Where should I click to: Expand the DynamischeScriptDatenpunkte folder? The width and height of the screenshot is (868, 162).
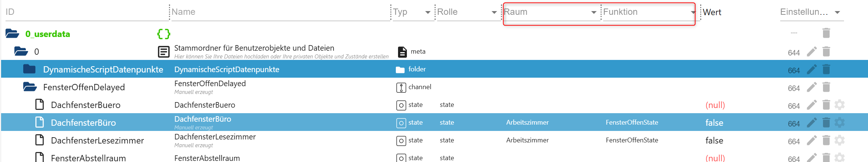click(30, 69)
